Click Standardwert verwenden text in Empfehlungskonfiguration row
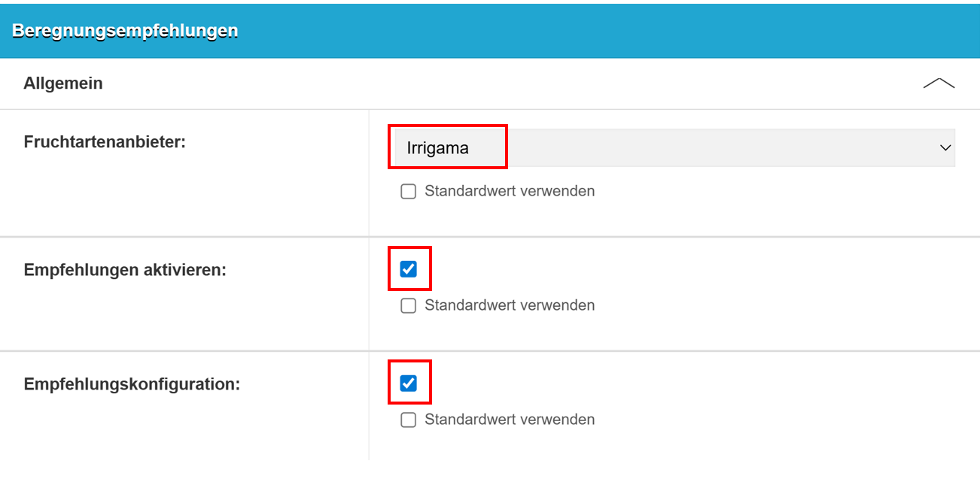This screenshot has width=980, height=479. (x=510, y=420)
